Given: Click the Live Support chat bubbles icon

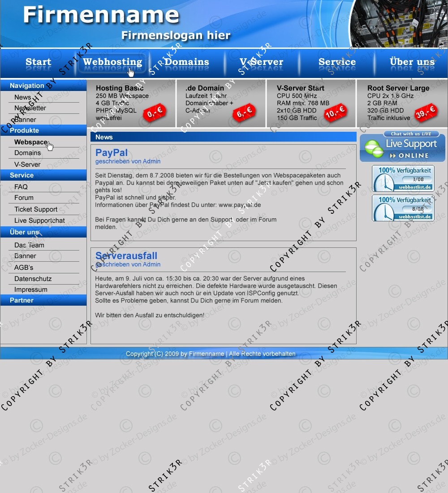Looking at the screenshot, I should pos(374,149).
